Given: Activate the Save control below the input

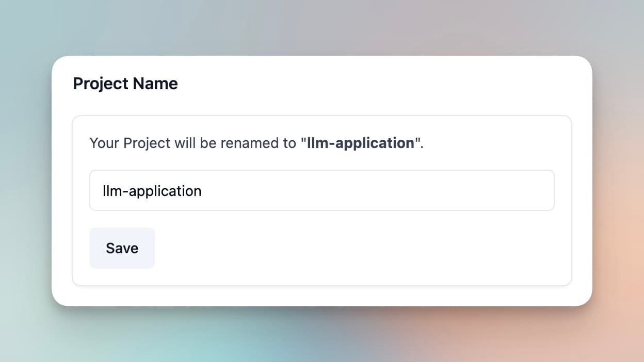Looking at the screenshot, I should [122, 248].
